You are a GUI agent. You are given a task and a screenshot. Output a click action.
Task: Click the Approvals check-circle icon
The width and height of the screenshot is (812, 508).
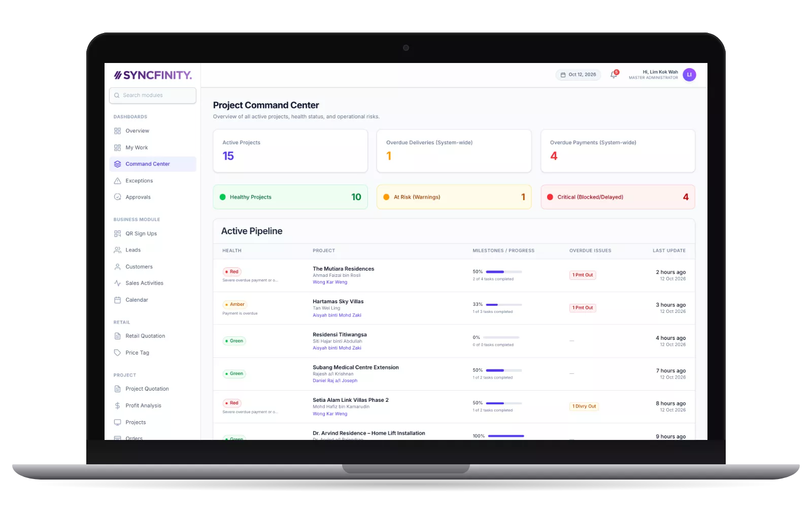coord(117,197)
